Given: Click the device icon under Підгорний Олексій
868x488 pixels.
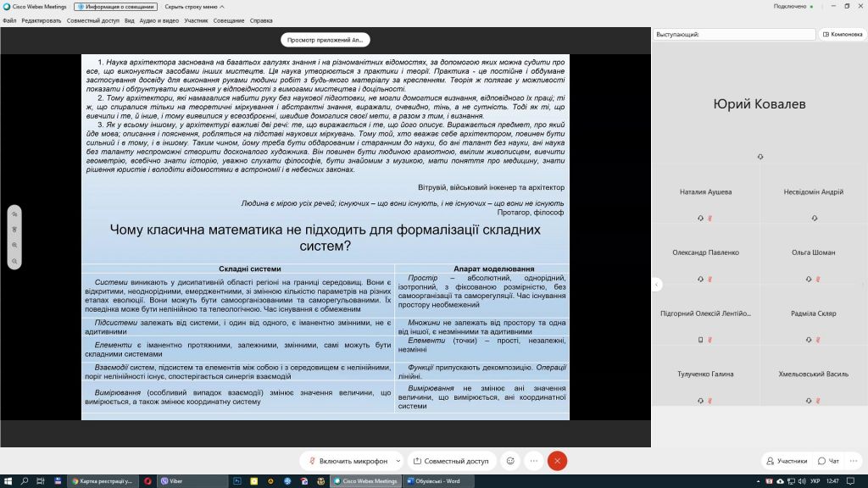Looking at the screenshot, I should (x=700, y=340).
